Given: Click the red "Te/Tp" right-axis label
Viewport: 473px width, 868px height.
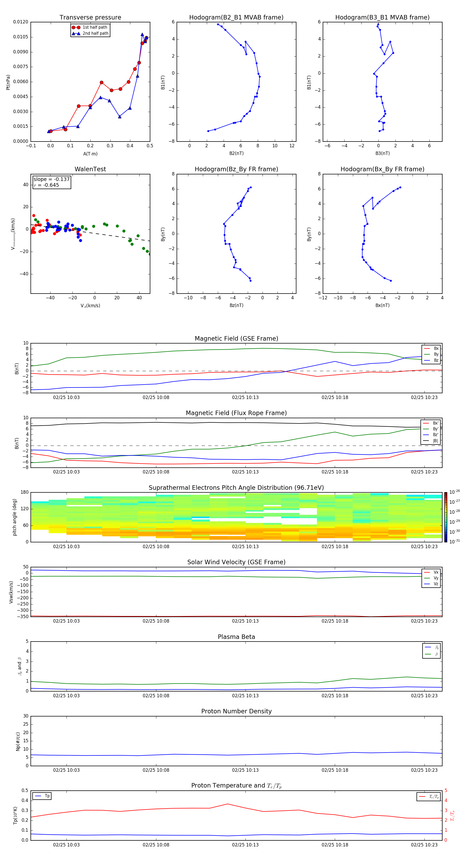Looking at the screenshot, I should coord(452,815).
